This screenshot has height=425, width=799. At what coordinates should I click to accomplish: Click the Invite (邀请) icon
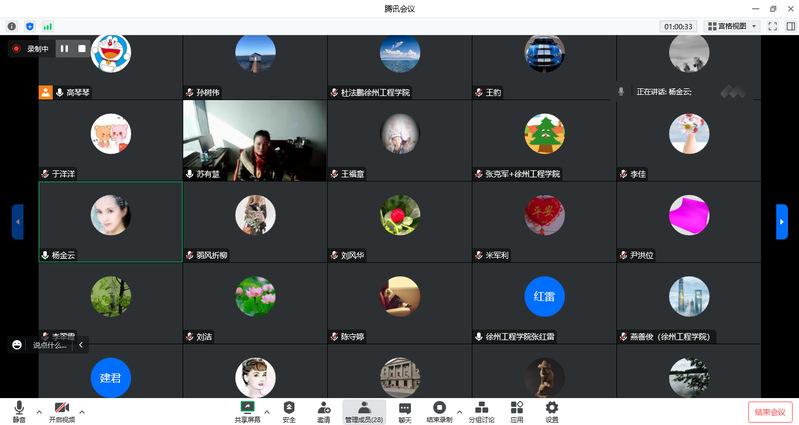pos(324,411)
